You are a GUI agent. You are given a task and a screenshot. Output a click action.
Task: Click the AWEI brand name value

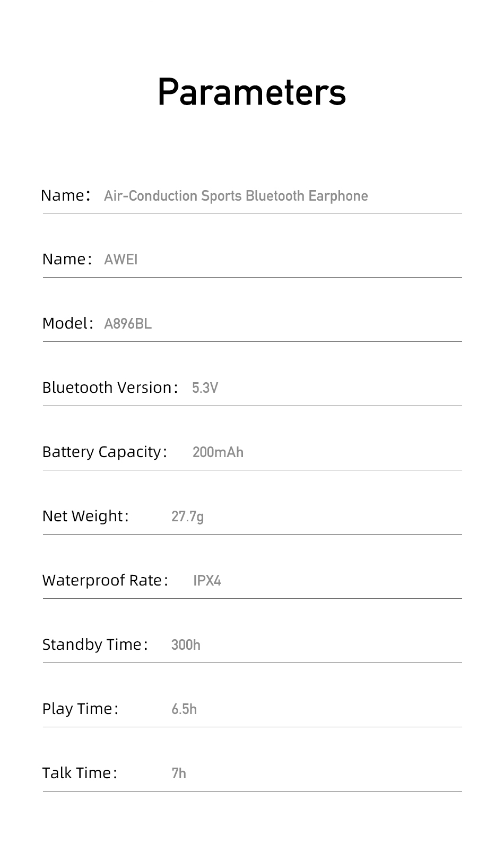121,259
